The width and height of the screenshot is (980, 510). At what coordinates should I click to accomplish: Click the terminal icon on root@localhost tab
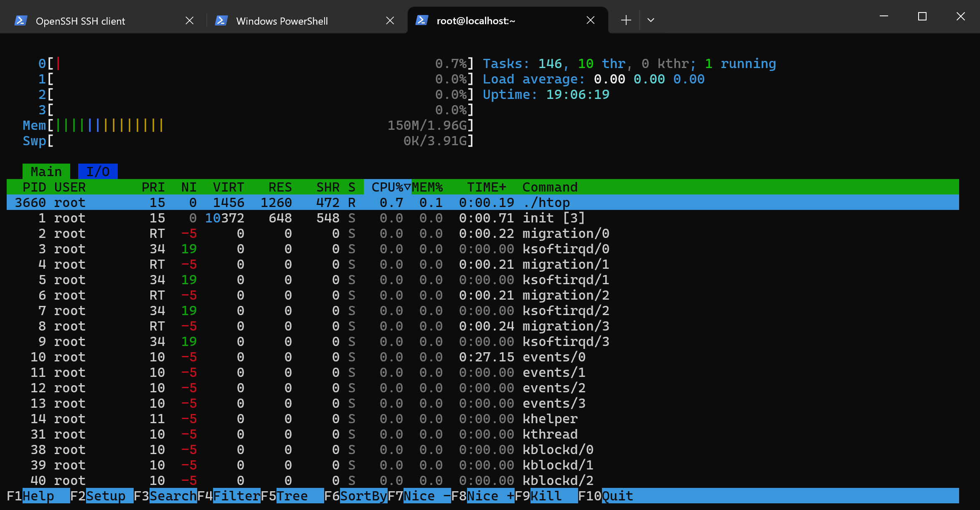coord(421,20)
